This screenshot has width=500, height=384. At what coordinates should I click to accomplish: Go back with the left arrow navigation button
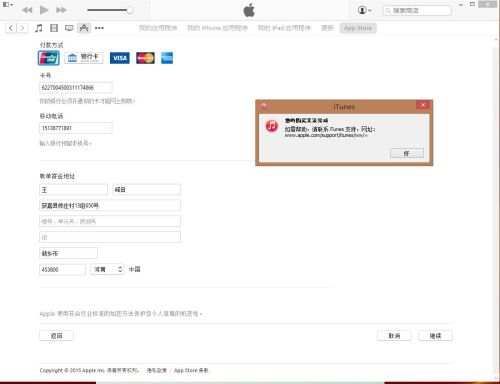tap(11, 28)
